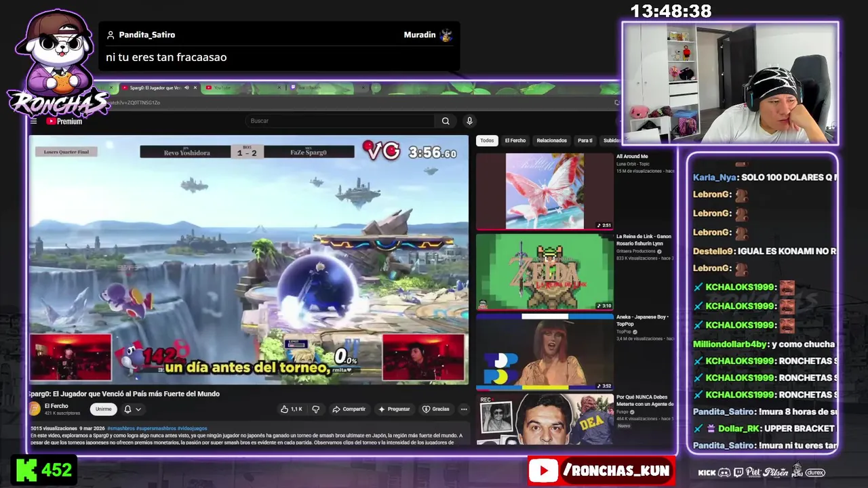The width and height of the screenshot is (868, 488).
Task: Focus the Buscar search field
Action: 340,121
